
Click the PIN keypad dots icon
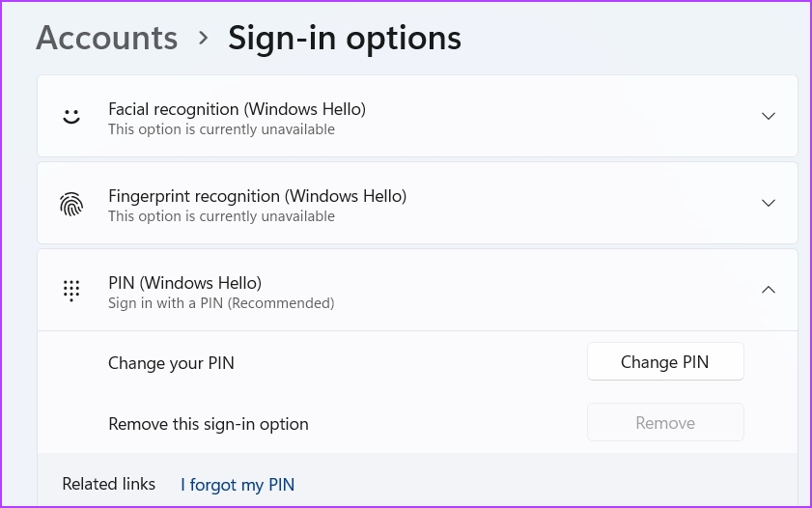coord(71,291)
